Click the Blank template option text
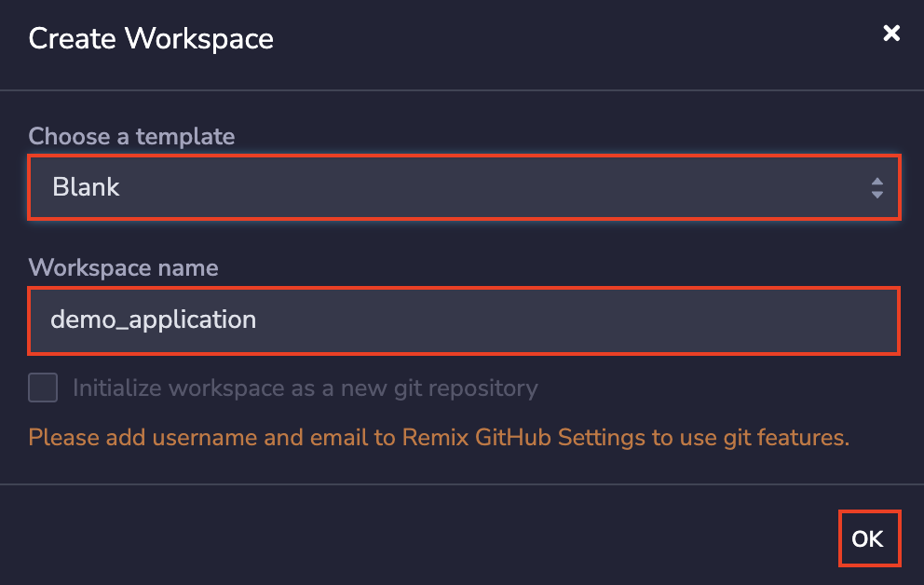The image size is (924, 585). click(87, 187)
